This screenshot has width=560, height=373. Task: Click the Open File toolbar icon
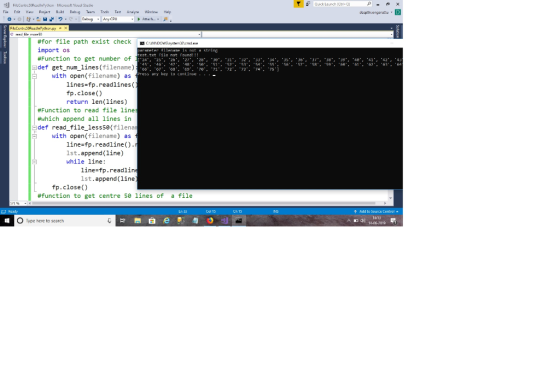coord(38,19)
